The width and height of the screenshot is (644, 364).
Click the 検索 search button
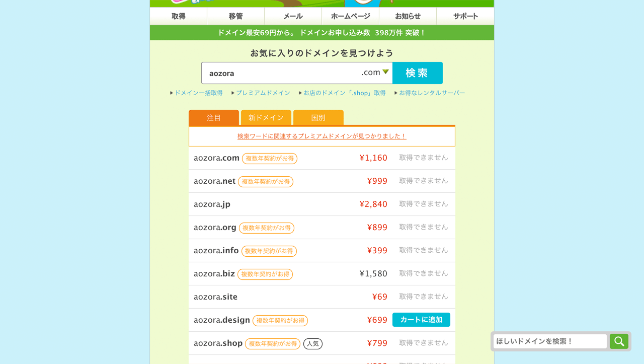point(418,73)
